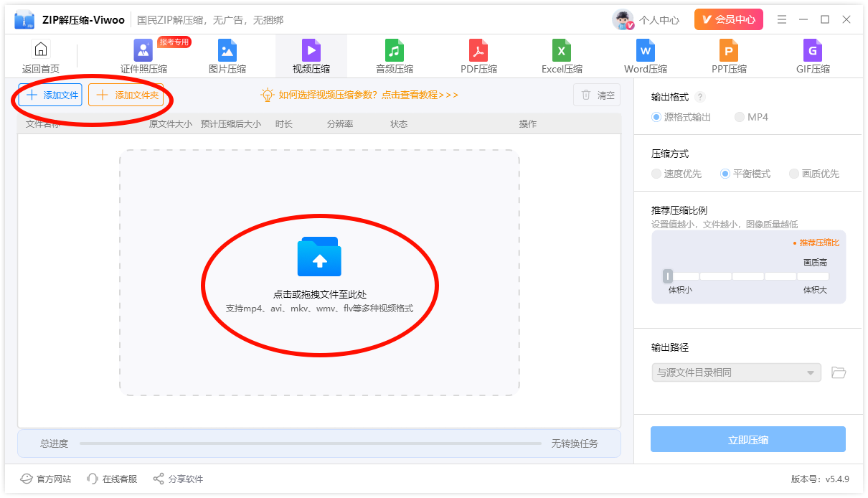
Task: Select 平衡模式 compression mode
Action: pyautogui.click(x=745, y=174)
